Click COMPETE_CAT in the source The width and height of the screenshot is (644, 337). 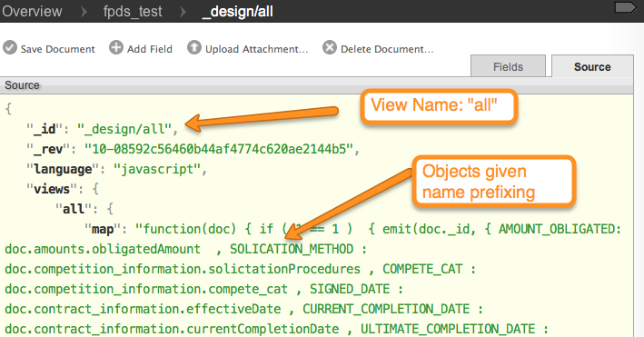click(422, 269)
